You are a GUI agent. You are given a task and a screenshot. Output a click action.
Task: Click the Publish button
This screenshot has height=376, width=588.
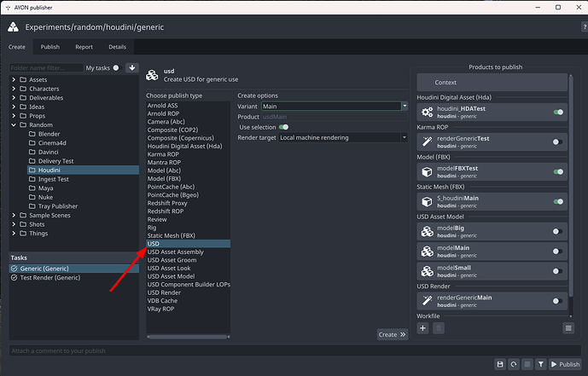pyautogui.click(x=565, y=364)
